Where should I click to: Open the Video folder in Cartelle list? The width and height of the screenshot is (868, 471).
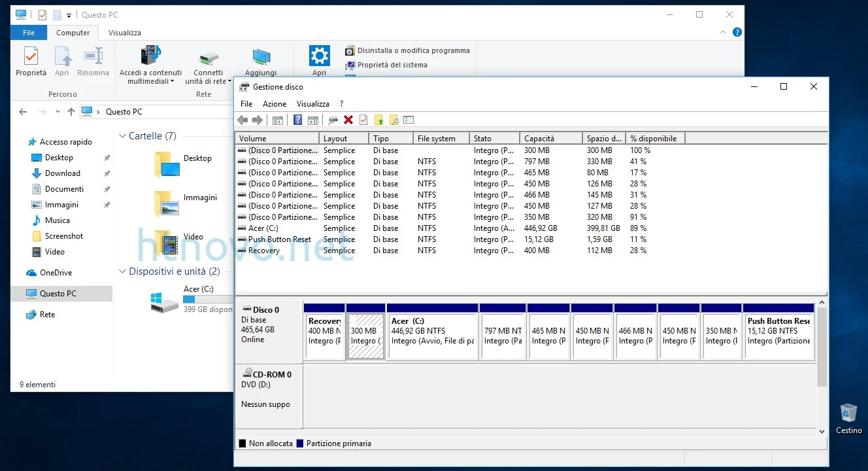point(167,242)
